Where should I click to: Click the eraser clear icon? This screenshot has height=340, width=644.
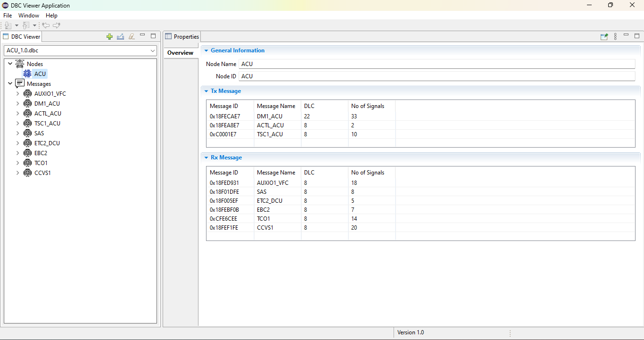point(132,37)
